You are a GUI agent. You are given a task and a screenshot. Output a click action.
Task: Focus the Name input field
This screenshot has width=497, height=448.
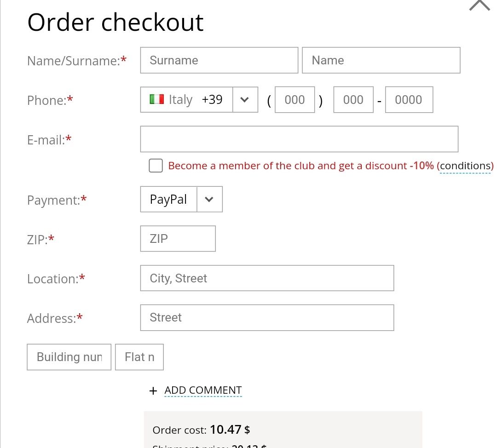381,60
